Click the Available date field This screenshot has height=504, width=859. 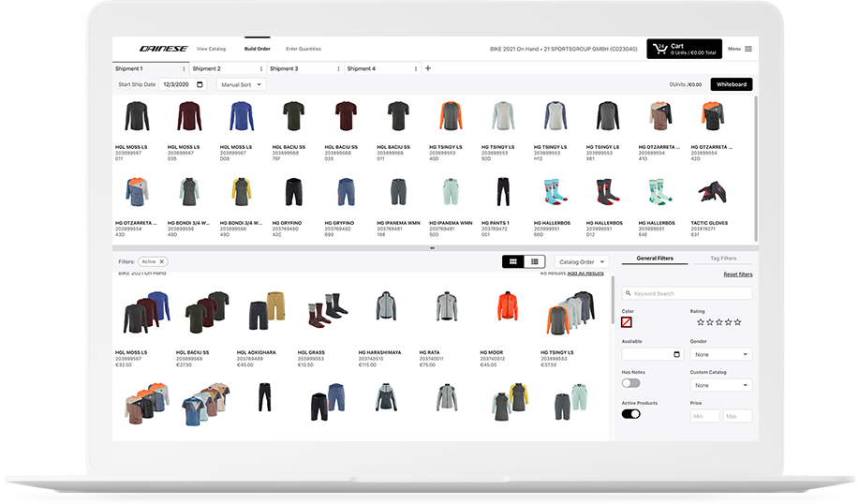(x=652, y=354)
